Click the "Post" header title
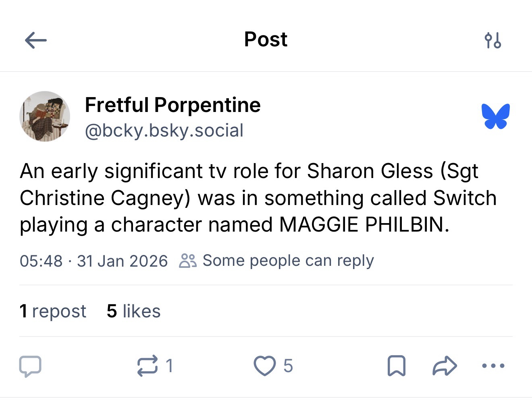This screenshot has height=408, width=532. click(266, 39)
